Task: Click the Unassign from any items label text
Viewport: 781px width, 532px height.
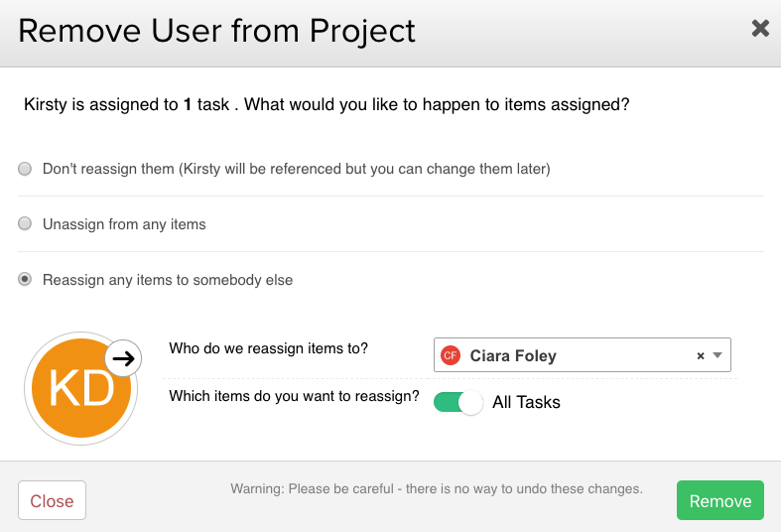Action: pyautogui.click(x=124, y=224)
